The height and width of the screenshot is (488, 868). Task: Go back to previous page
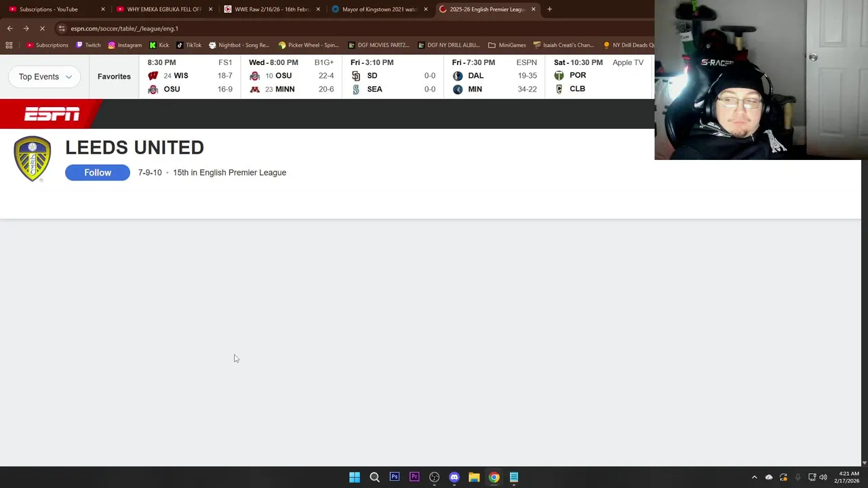pyautogui.click(x=9, y=28)
